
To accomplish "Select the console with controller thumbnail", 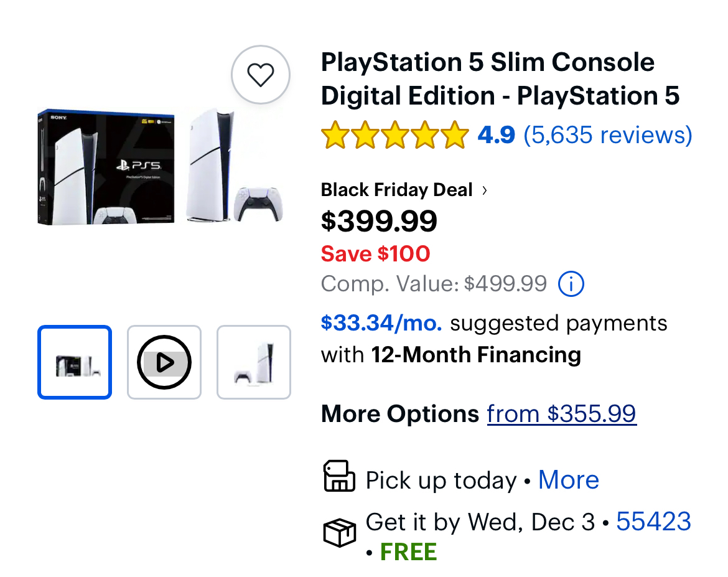I will pos(254,362).
